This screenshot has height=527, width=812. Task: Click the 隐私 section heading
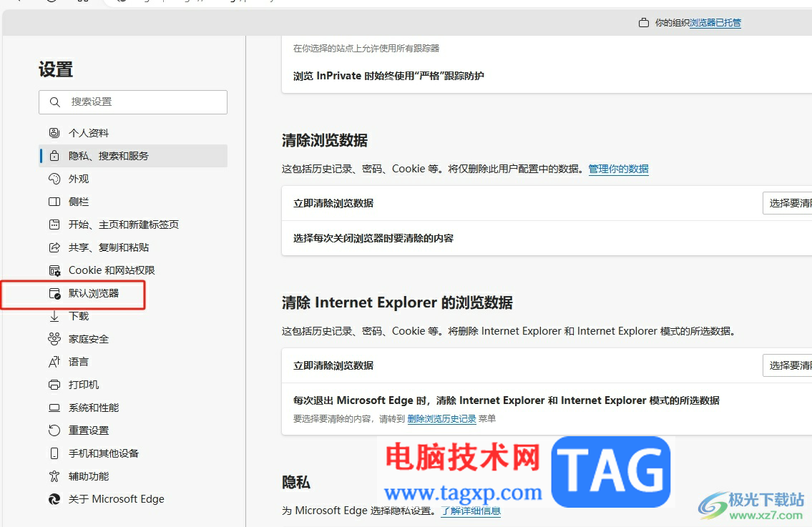295,483
